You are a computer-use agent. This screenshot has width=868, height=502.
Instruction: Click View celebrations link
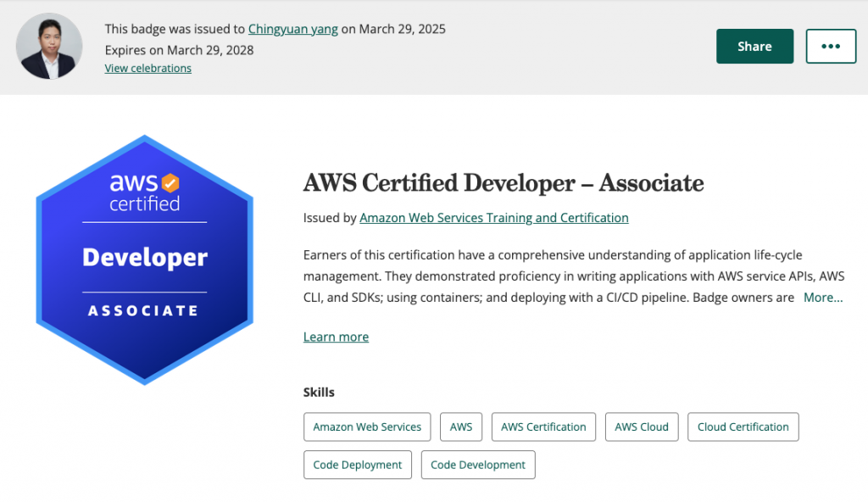click(x=147, y=68)
